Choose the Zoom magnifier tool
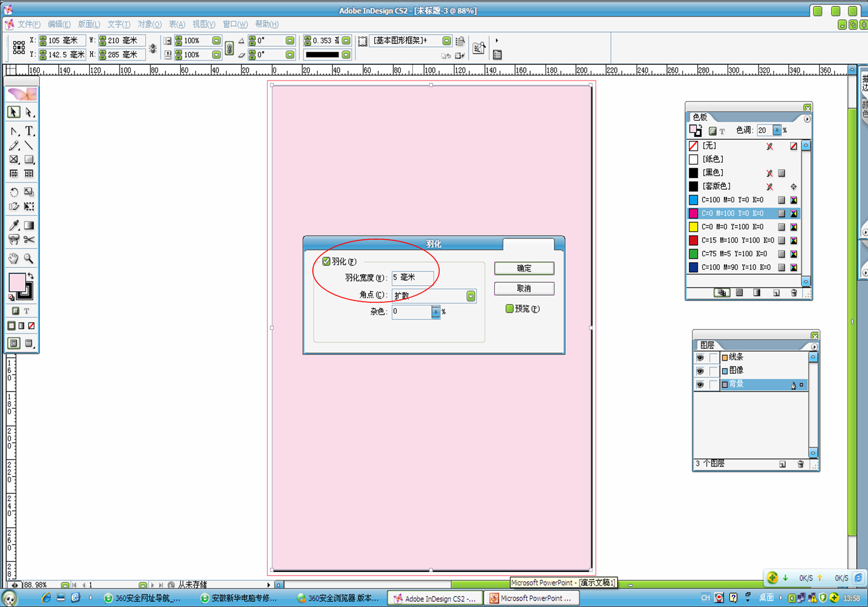Viewport: 868px width, 607px height. tap(29, 258)
